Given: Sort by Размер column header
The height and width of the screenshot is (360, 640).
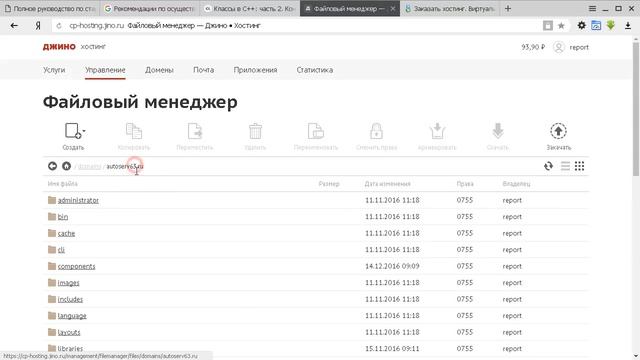Looking at the screenshot, I should click(x=329, y=184).
